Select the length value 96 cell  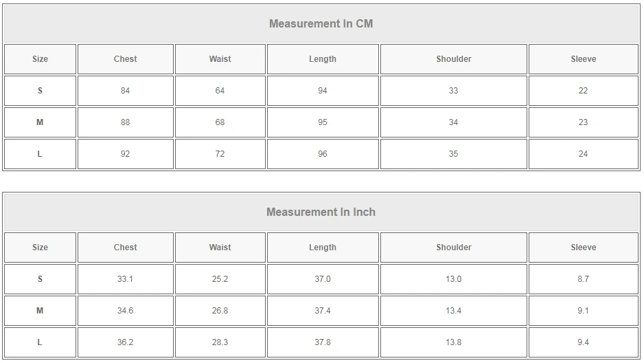322,154
